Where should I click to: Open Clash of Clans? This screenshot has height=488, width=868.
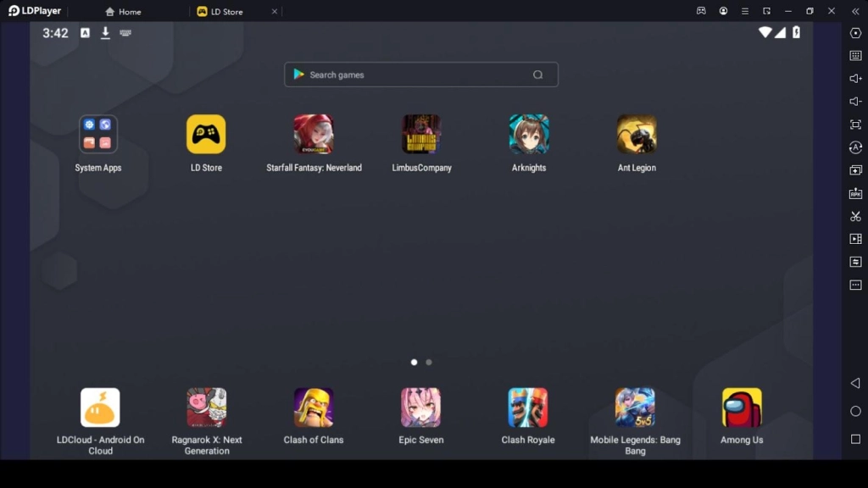pyautogui.click(x=314, y=408)
